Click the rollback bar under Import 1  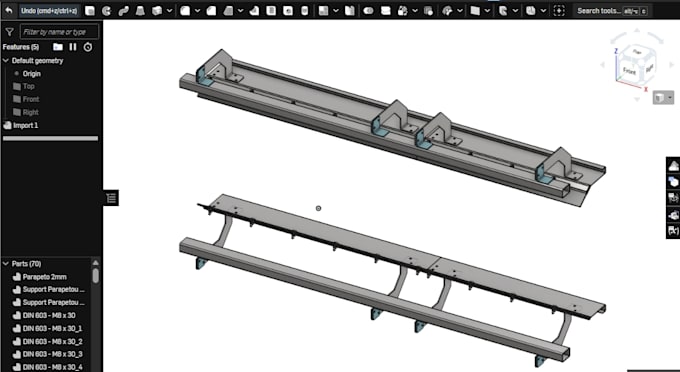pyautogui.click(x=50, y=139)
